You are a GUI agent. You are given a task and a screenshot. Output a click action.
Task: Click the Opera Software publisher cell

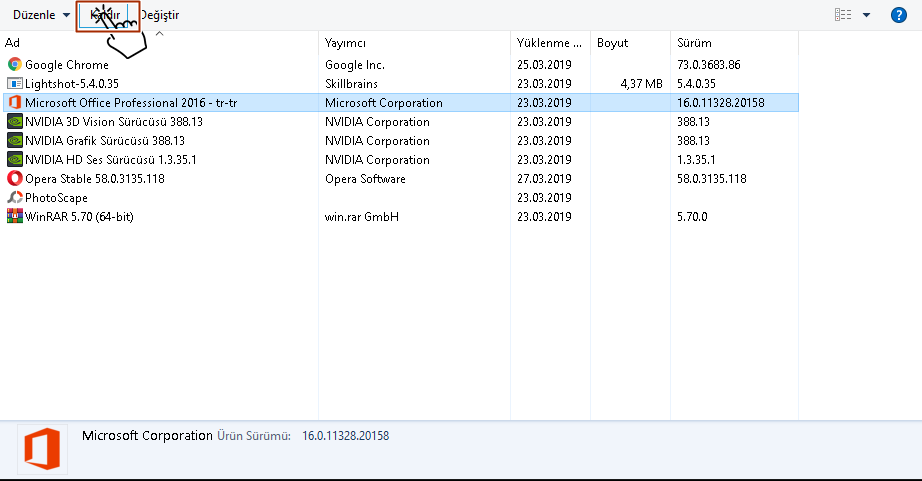(365, 179)
